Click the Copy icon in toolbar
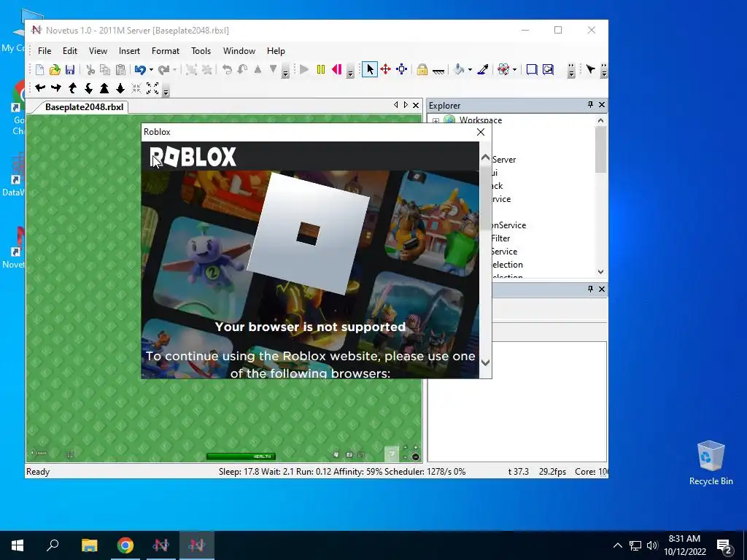This screenshot has width=747, height=560. 105,69
